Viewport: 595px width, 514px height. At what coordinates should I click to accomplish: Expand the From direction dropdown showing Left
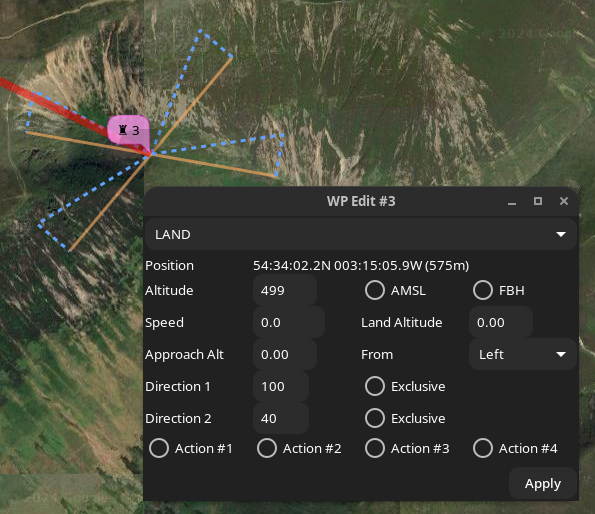523,354
